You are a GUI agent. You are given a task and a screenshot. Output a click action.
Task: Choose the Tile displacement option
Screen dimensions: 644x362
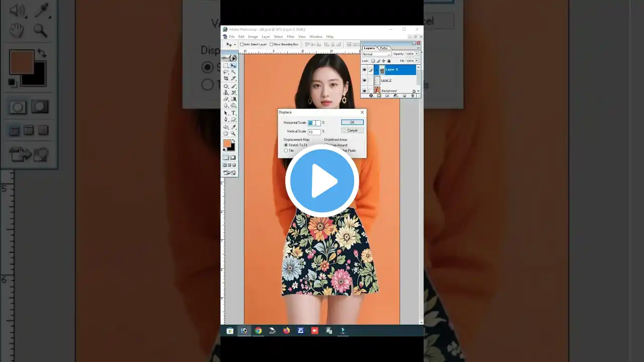point(286,150)
